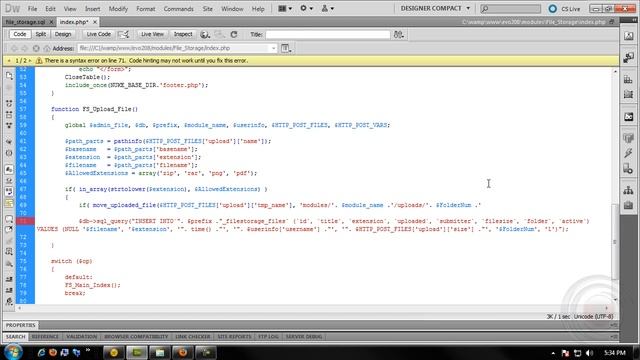Click the CS Live button
The height and width of the screenshot is (360, 640).
565,9
